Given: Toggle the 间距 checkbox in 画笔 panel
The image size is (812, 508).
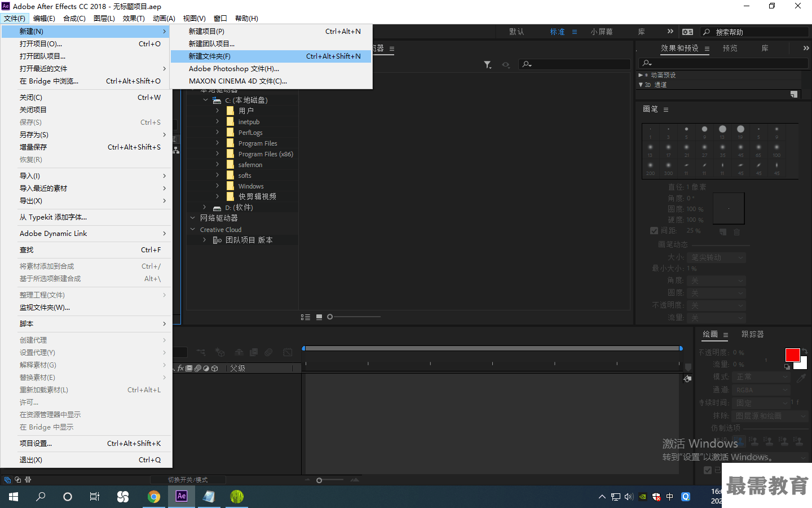Looking at the screenshot, I should click(x=654, y=231).
